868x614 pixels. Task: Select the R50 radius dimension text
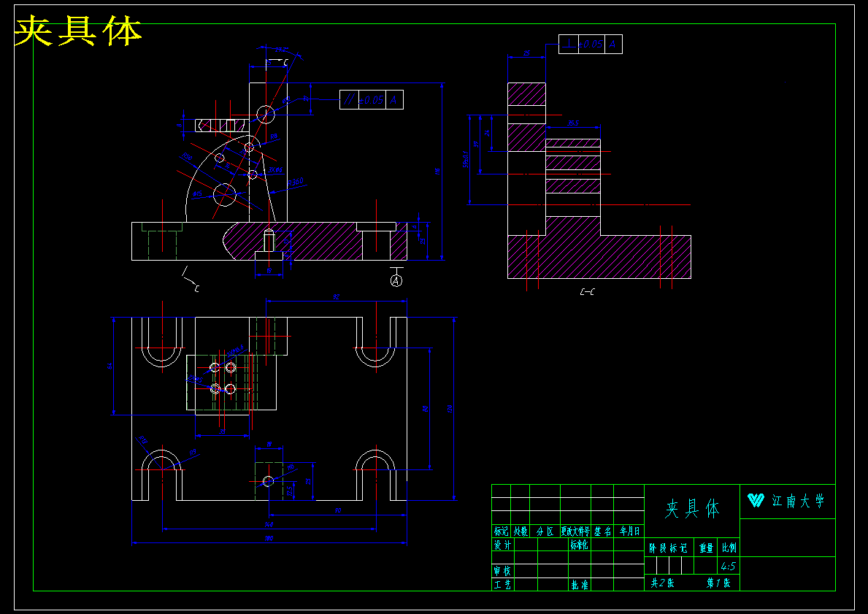pyautogui.click(x=187, y=157)
